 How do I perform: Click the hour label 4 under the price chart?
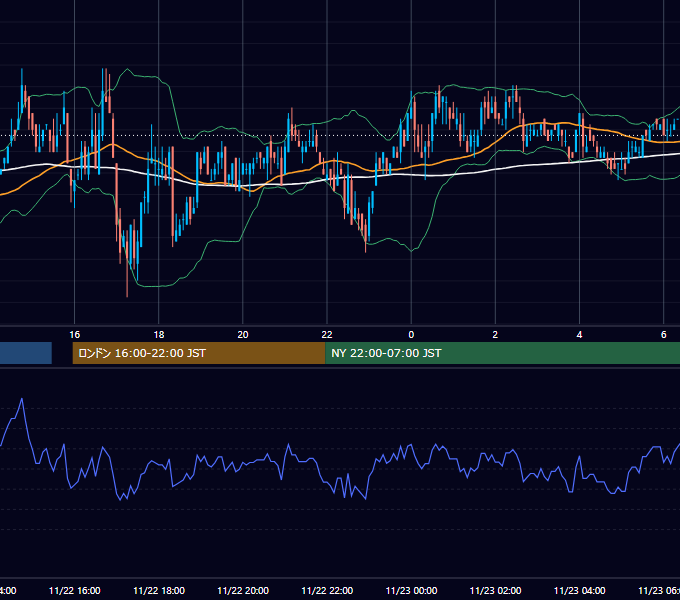pos(579,334)
